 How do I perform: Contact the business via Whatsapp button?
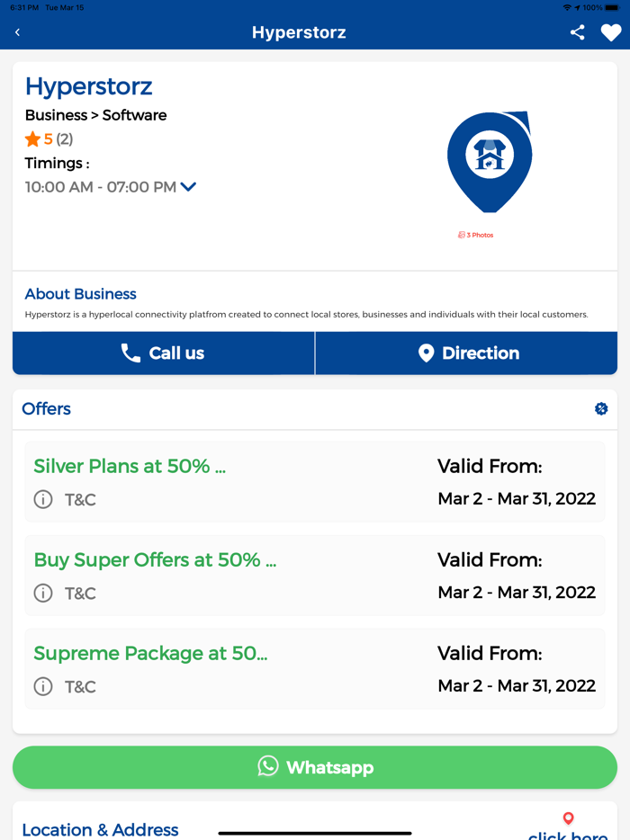315,767
